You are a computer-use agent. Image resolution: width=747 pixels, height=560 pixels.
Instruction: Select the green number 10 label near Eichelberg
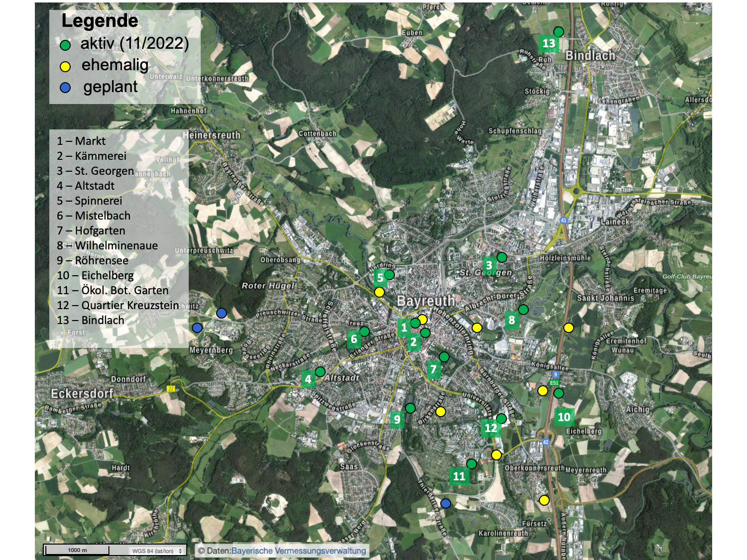pos(564,417)
